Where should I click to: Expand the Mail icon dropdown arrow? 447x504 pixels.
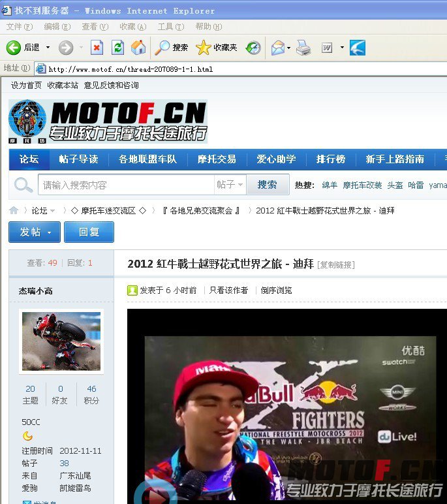[x=288, y=48]
